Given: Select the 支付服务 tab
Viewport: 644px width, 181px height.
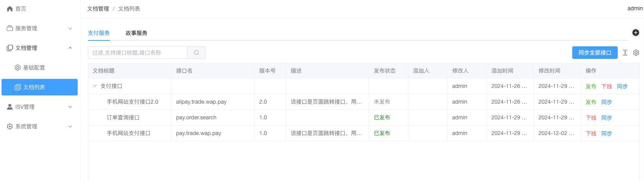Looking at the screenshot, I should [x=99, y=33].
